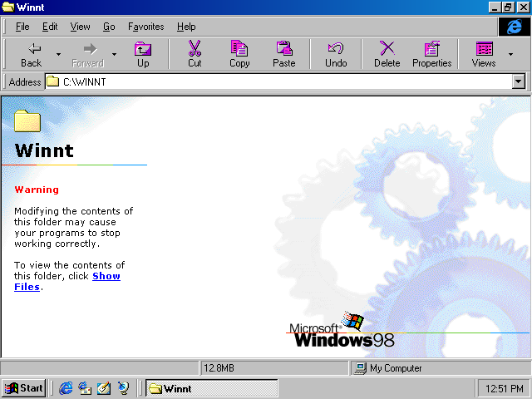Open the View menu
The image size is (532, 399).
pos(80,27)
